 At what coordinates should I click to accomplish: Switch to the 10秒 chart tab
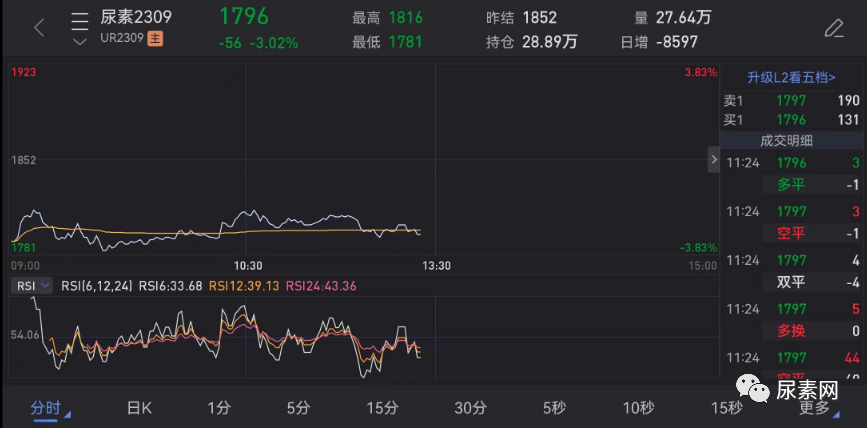tap(639, 409)
